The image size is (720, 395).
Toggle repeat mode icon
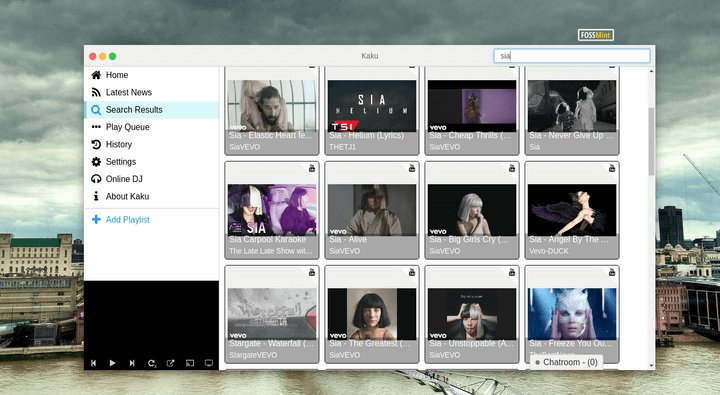(152, 363)
